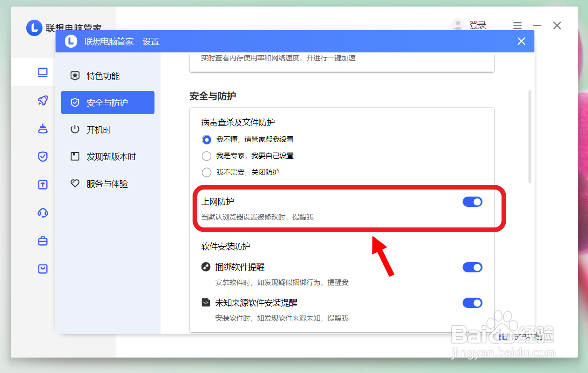
Task: Click the cleanup broom icon in the sidebar
Action: point(43,128)
